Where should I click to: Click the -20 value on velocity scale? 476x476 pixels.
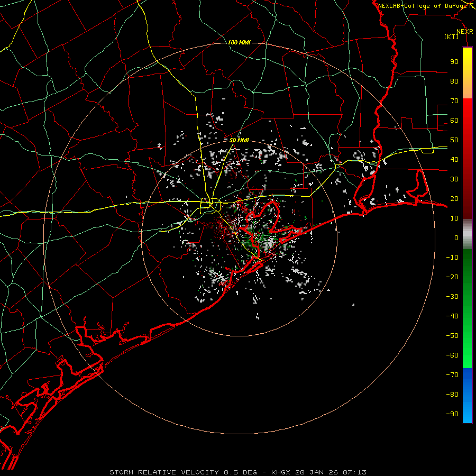(452, 277)
